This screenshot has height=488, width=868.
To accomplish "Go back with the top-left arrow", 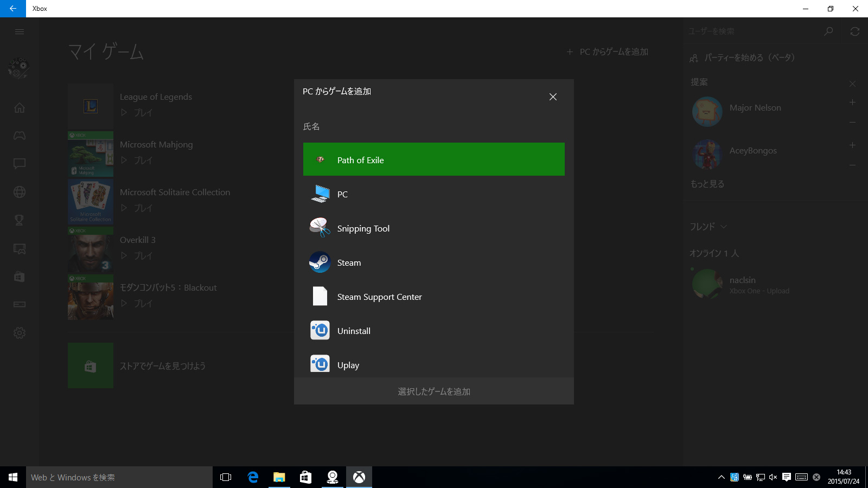I will coord(13,9).
